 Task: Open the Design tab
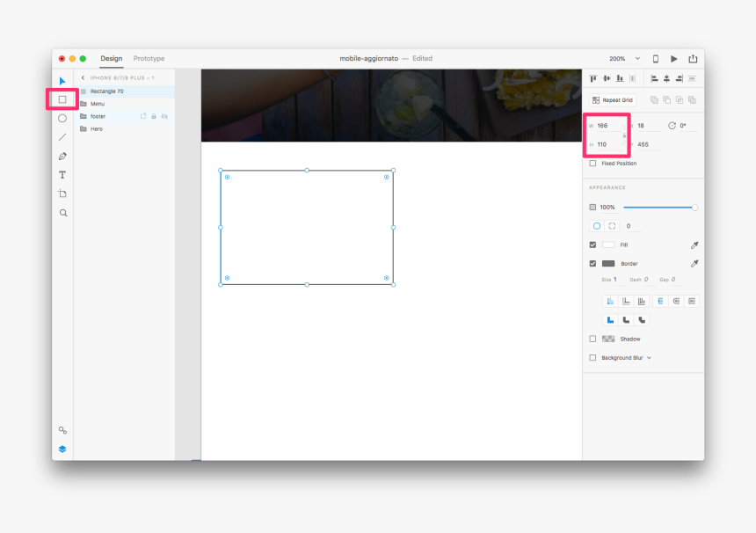[111, 59]
